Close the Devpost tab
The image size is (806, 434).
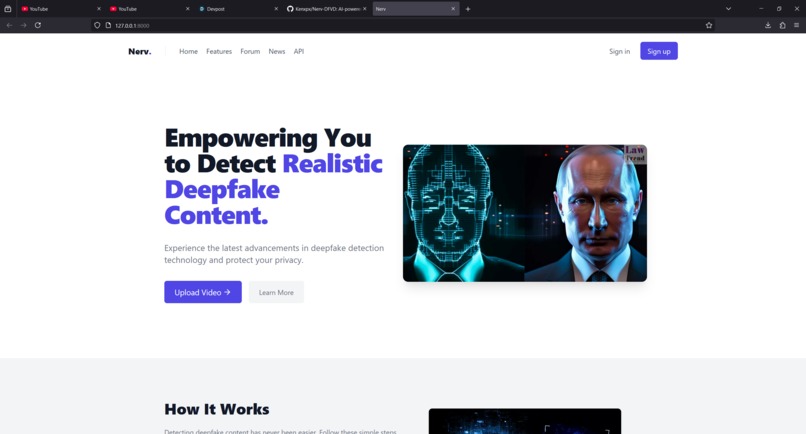276,9
